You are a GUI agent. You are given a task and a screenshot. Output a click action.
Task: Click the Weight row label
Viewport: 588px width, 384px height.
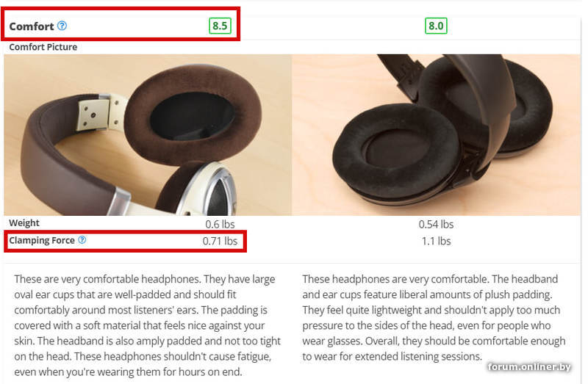(24, 223)
